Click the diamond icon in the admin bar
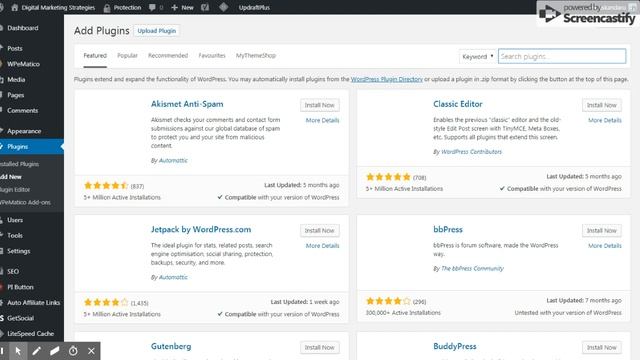 [224, 7]
